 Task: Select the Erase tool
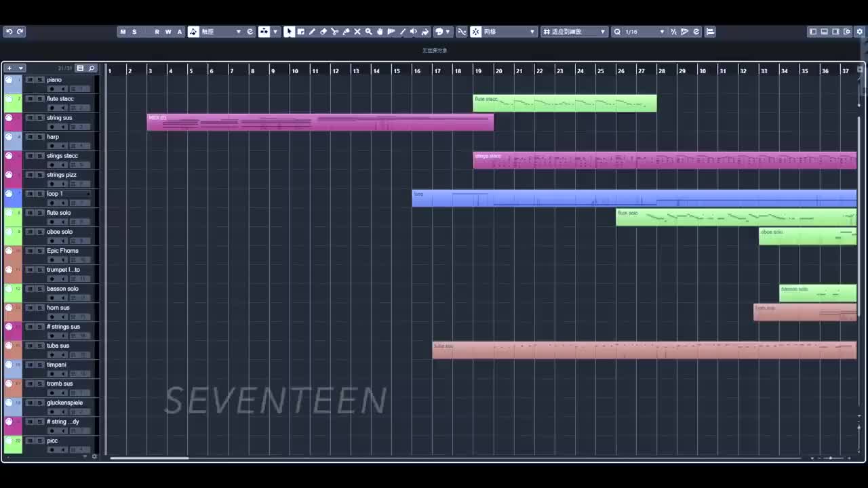(323, 31)
